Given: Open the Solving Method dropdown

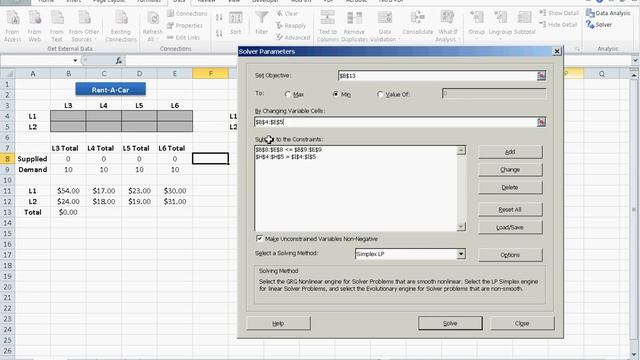Looking at the screenshot, I should [461, 254].
